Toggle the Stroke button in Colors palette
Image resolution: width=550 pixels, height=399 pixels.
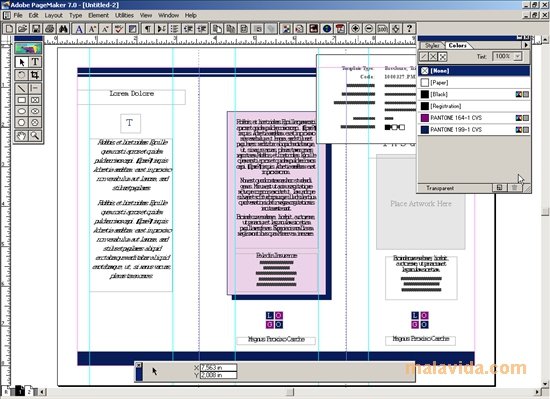pyautogui.click(x=424, y=56)
